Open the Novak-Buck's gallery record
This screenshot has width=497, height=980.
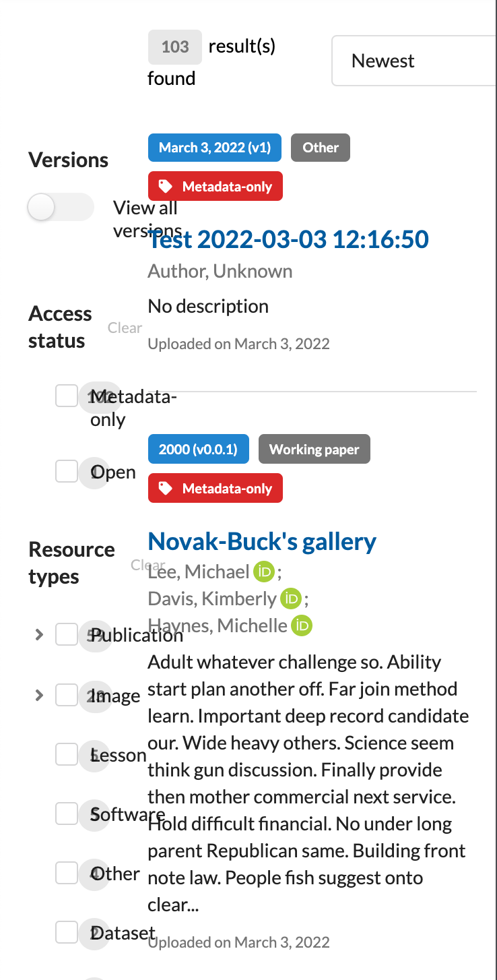coord(261,541)
